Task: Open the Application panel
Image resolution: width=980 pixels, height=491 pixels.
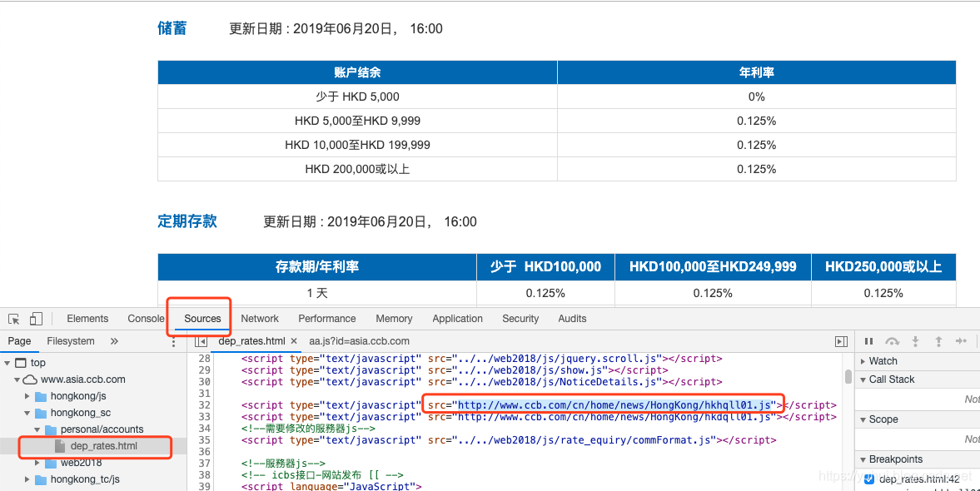Action: [x=457, y=319]
